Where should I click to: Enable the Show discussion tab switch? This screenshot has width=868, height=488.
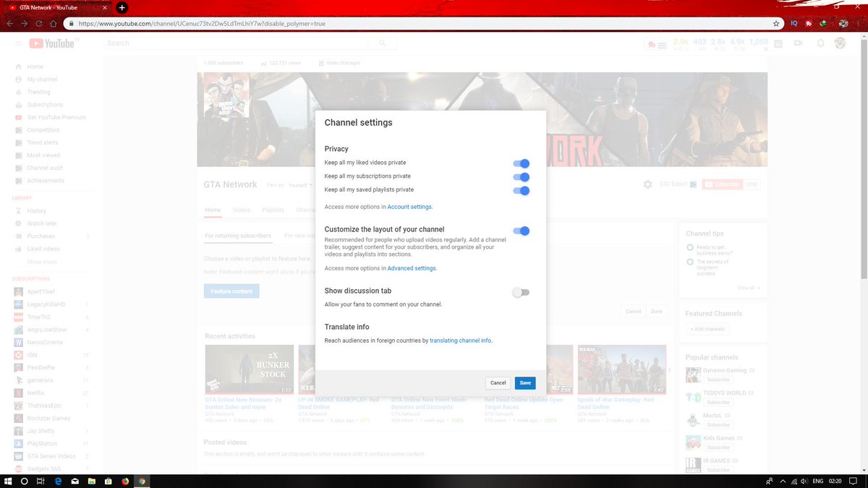[x=522, y=292]
